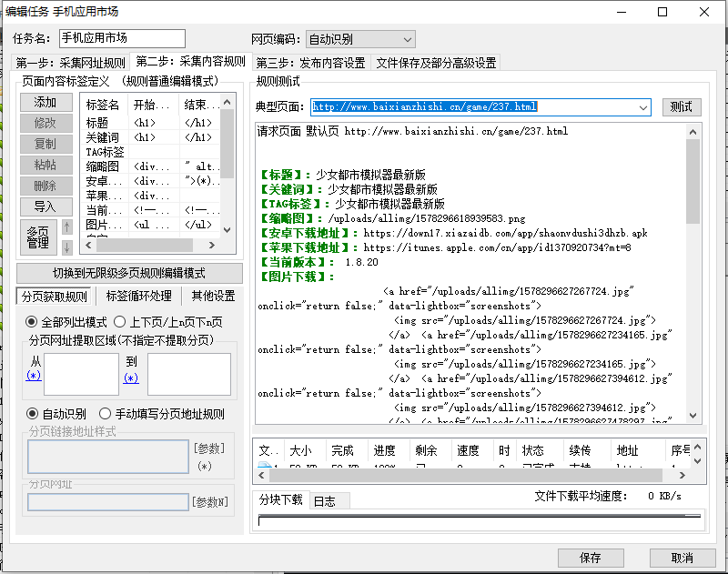The image size is (728, 574).
Task: Switch to 第三步：发布内容设置 tab
Action: 310,63
